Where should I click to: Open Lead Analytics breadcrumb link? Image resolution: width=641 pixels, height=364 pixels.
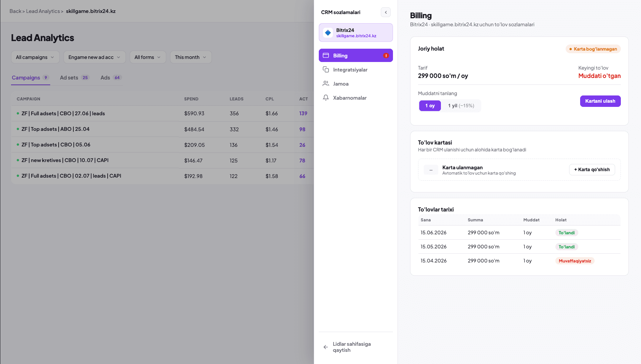coord(43,11)
